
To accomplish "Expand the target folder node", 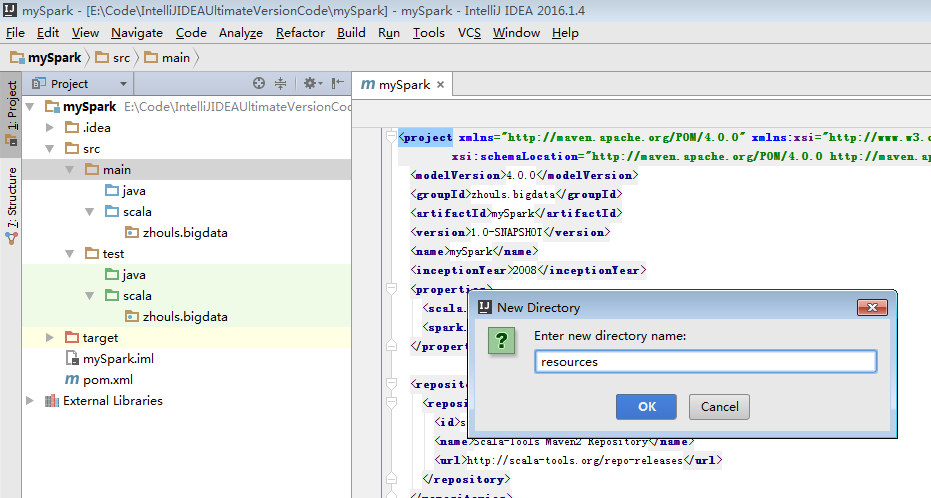I will click(x=50, y=338).
